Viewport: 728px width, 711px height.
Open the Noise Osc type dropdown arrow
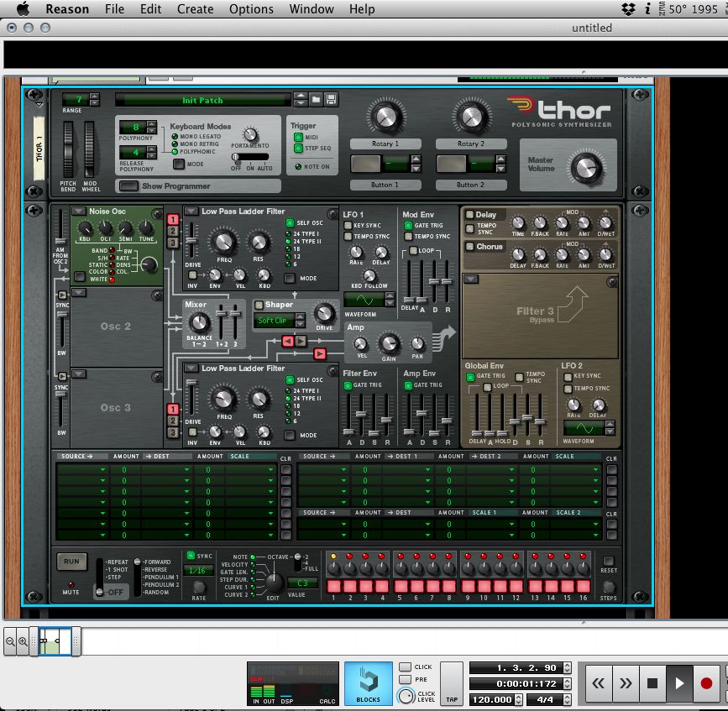click(x=78, y=212)
